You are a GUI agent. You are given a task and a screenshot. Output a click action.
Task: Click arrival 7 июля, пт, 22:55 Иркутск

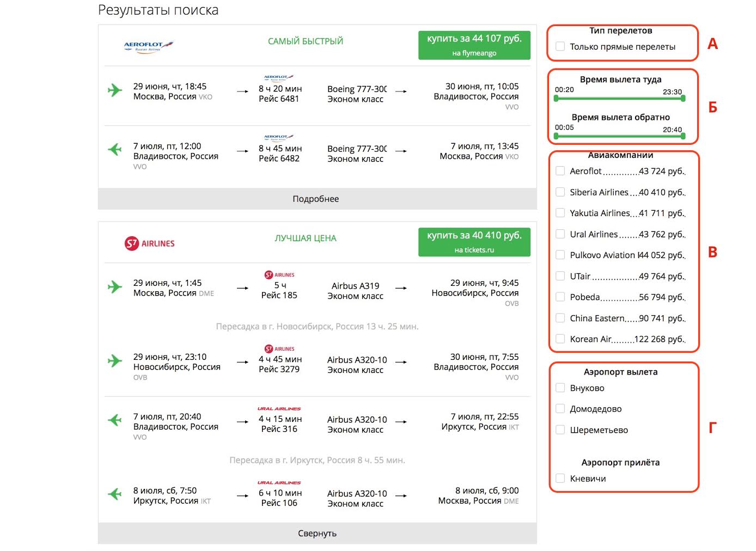tap(480, 421)
